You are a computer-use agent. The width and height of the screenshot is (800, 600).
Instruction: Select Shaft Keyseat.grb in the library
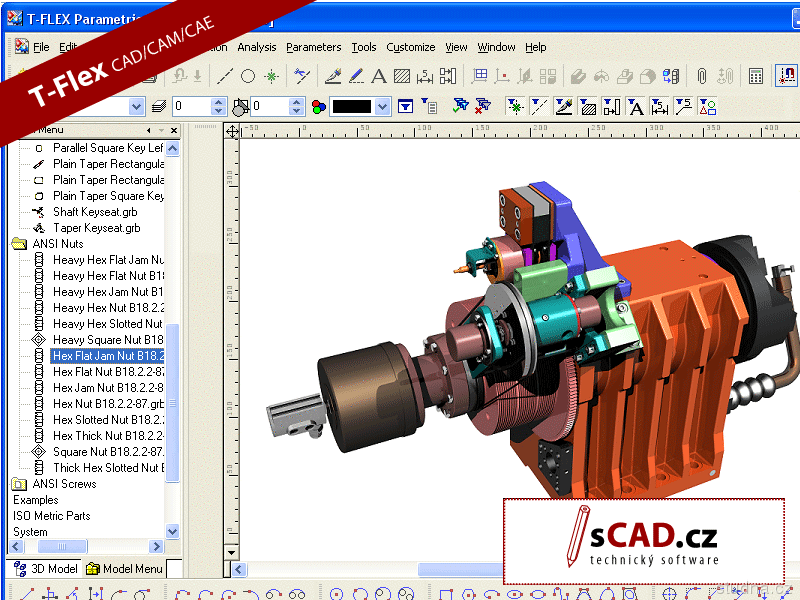(95, 212)
